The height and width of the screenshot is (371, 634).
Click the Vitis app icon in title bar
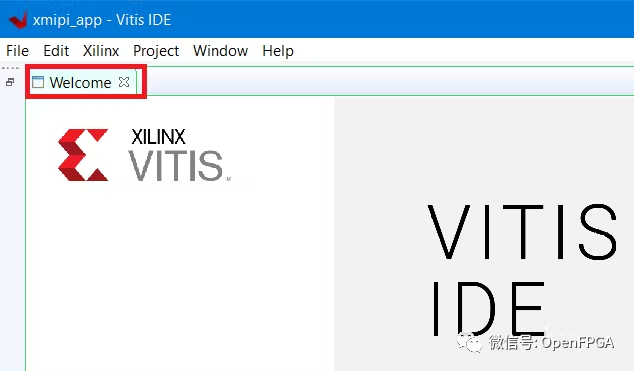(18, 20)
